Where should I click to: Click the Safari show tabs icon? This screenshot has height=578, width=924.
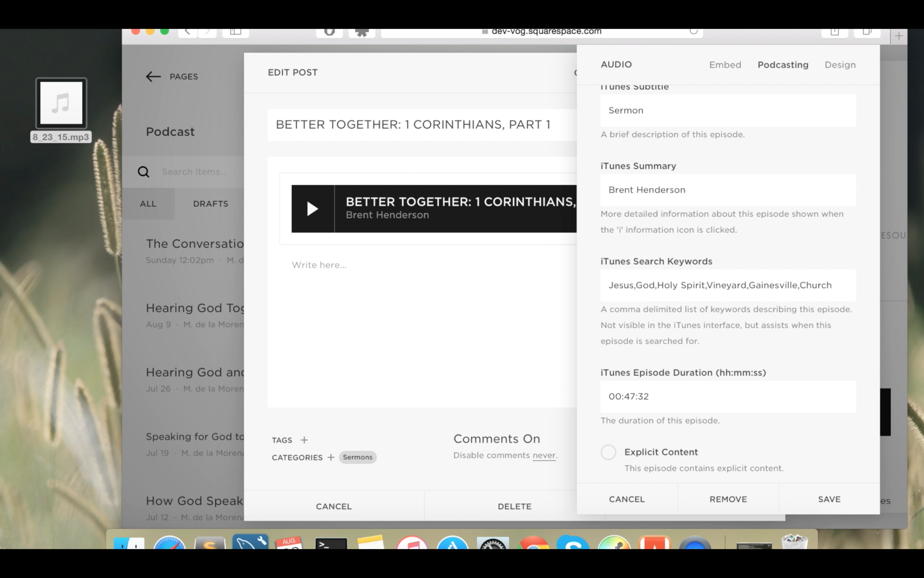click(867, 33)
